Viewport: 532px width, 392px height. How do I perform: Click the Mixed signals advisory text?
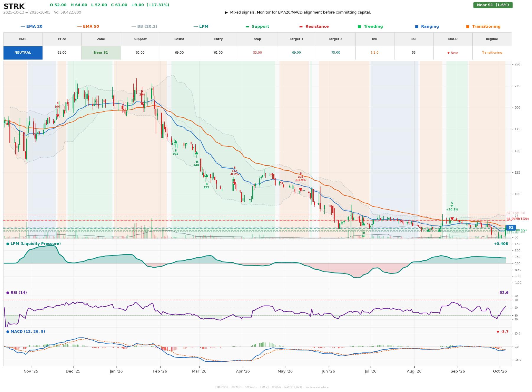(x=298, y=12)
